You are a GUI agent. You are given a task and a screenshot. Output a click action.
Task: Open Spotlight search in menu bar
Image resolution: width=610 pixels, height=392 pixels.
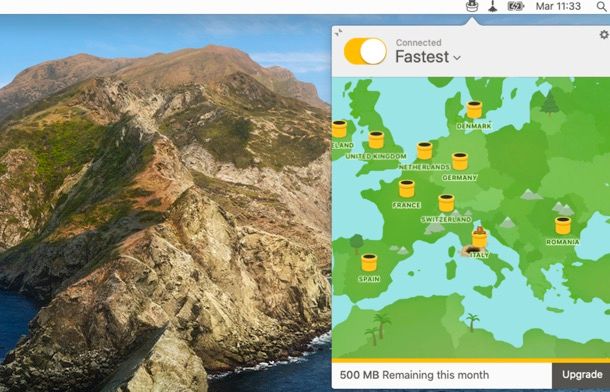click(601, 6)
